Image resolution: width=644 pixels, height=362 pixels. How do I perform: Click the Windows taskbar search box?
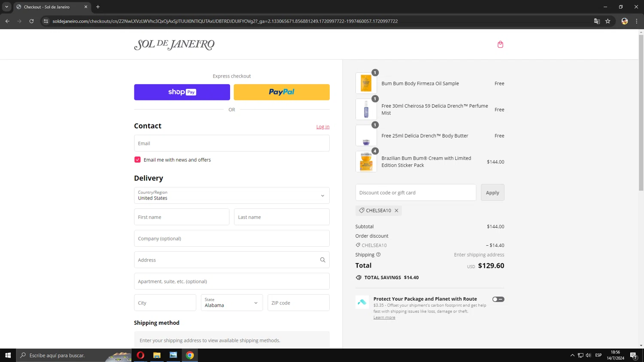74,355
